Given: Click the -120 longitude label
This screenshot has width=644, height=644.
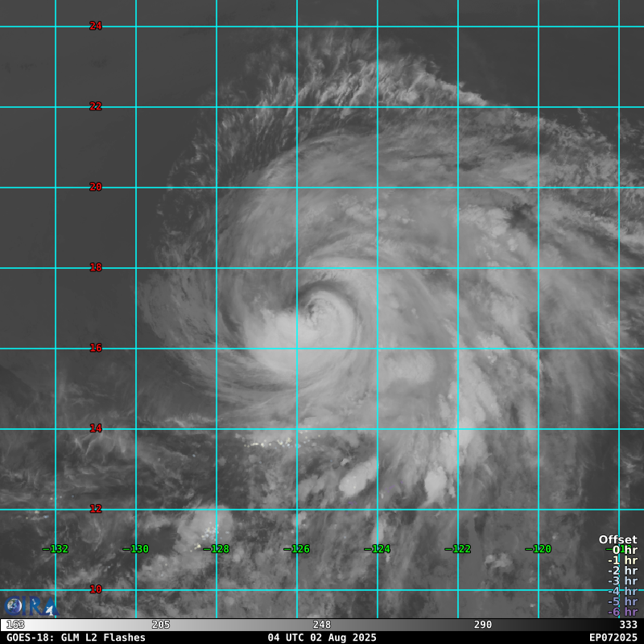Looking at the screenshot, I should (x=539, y=549).
